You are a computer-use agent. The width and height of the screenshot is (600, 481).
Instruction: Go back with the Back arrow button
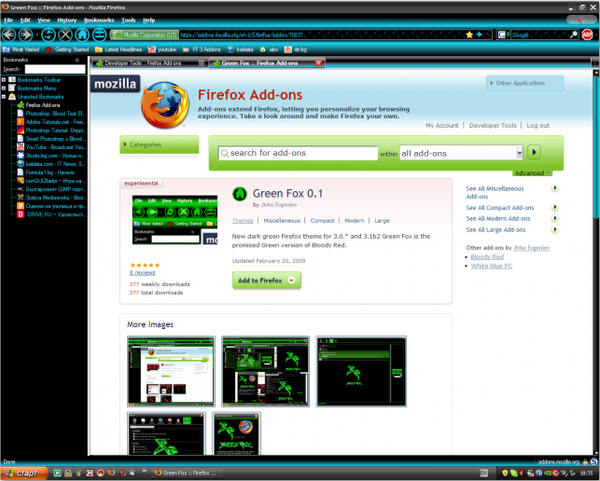pyautogui.click(x=9, y=35)
